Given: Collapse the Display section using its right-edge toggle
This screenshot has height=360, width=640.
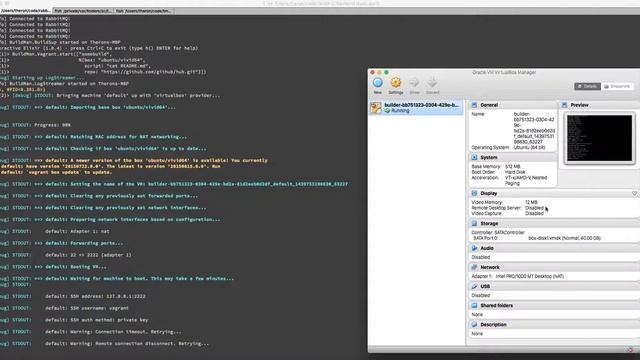Looking at the screenshot, I should coord(634,193).
